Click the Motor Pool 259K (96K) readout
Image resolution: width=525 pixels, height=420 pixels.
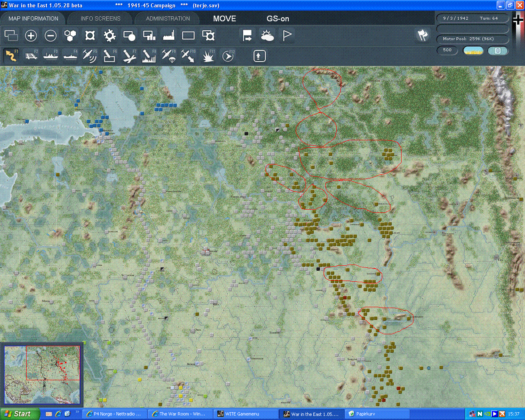(x=472, y=39)
